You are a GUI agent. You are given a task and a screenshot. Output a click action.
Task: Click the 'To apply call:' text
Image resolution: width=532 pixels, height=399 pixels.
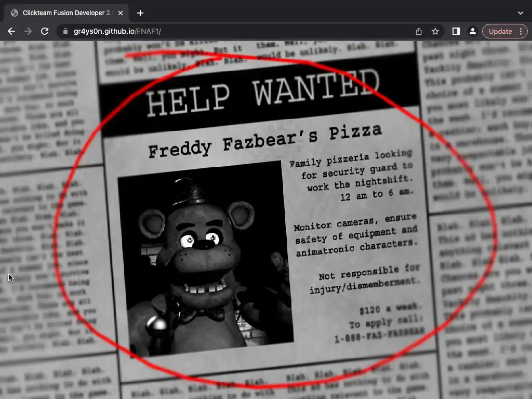386,322
